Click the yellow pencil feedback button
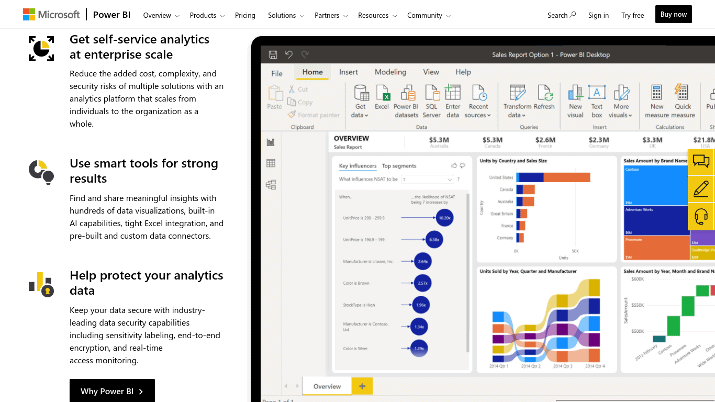This screenshot has width=715, height=402. click(x=701, y=189)
